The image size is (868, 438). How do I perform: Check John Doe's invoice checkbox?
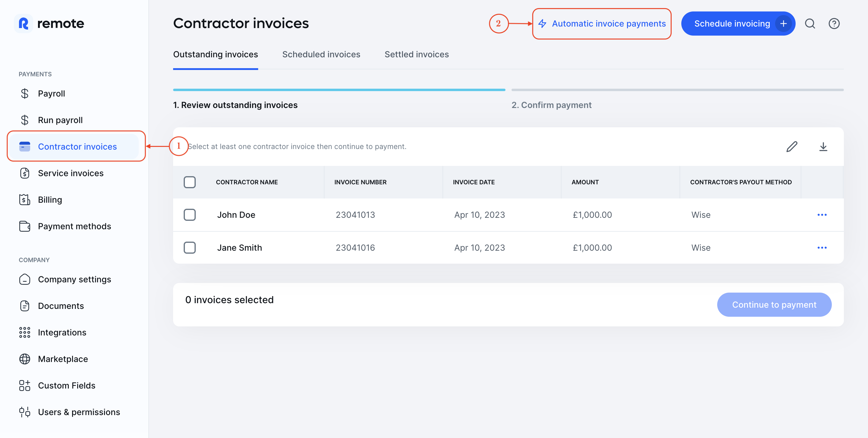click(x=190, y=214)
